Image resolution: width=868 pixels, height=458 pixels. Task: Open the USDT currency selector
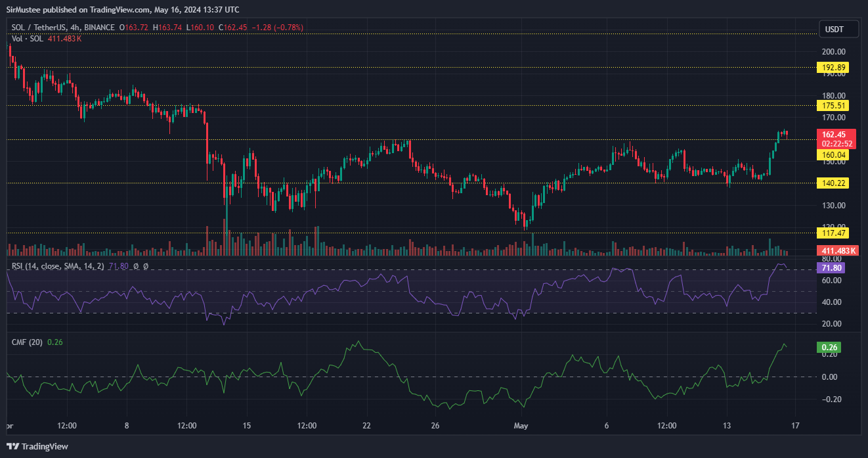834,29
